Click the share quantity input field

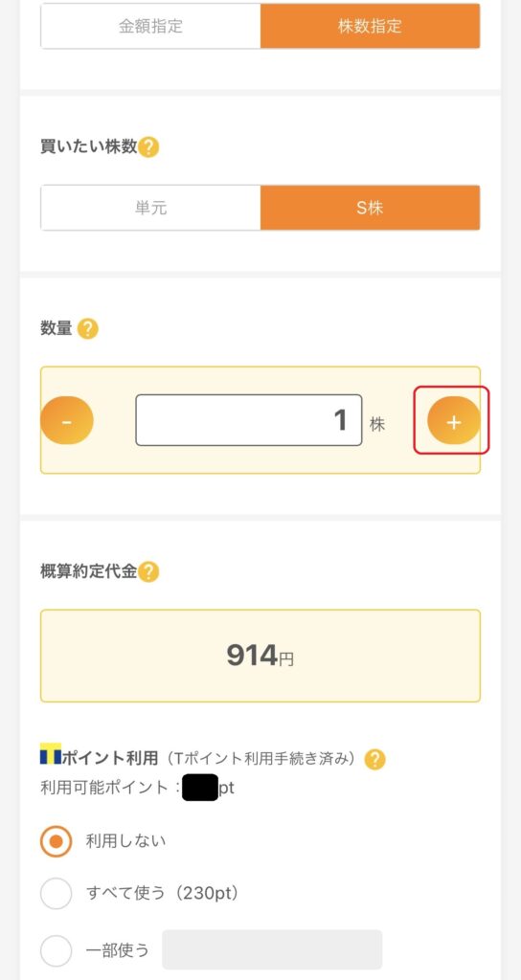click(x=249, y=420)
